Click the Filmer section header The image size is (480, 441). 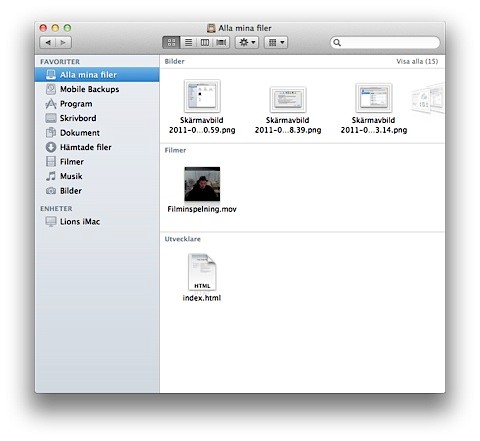pyautogui.click(x=175, y=150)
